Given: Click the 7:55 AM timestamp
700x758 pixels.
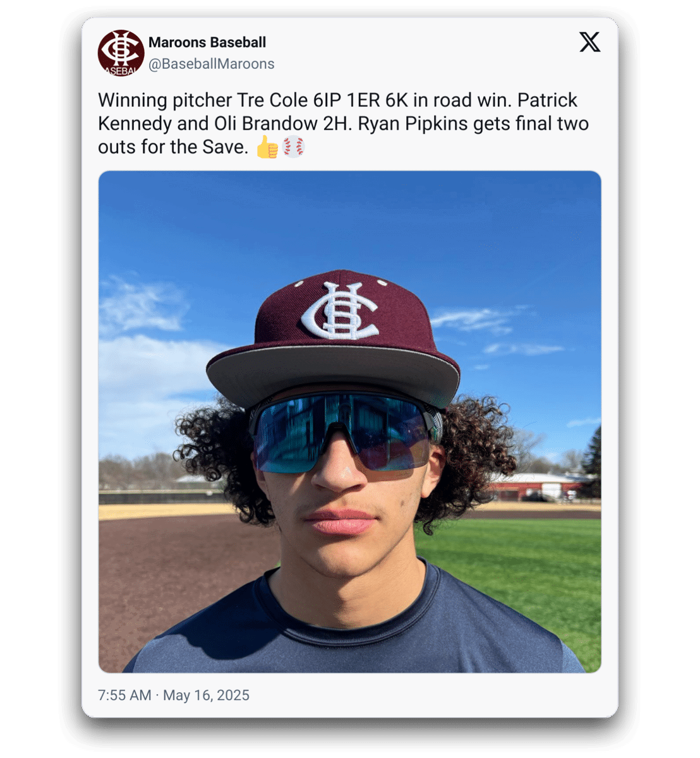Looking at the screenshot, I should [124, 695].
